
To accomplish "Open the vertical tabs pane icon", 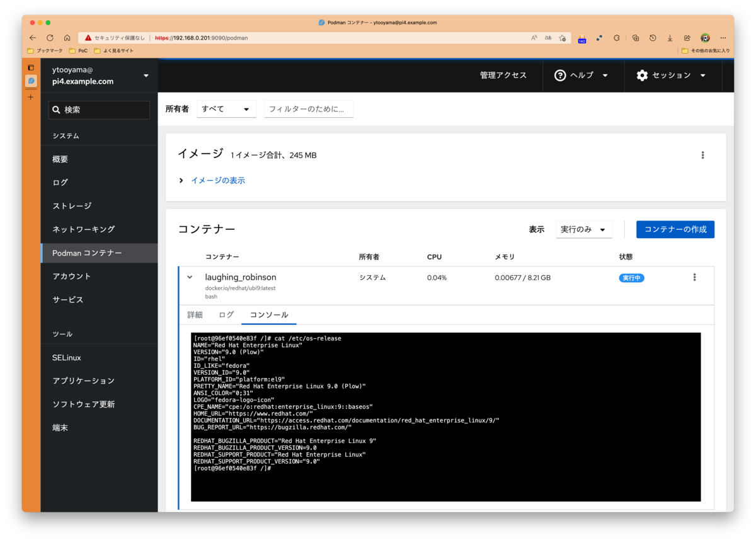I will (31, 67).
